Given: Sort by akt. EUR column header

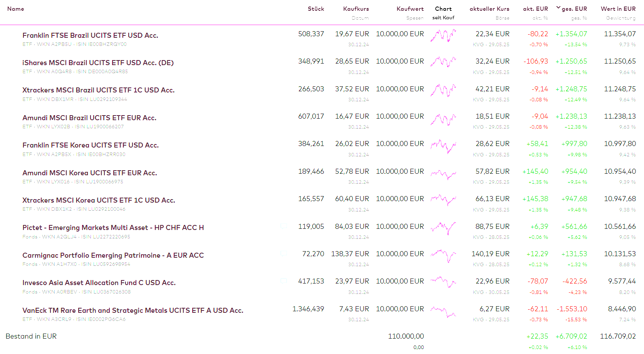Looking at the screenshot, I should point(535,9).
